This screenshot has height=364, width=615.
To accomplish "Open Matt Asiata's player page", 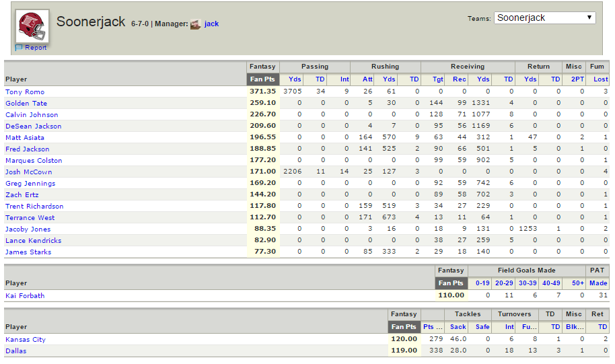I will [x=25, y=137].
